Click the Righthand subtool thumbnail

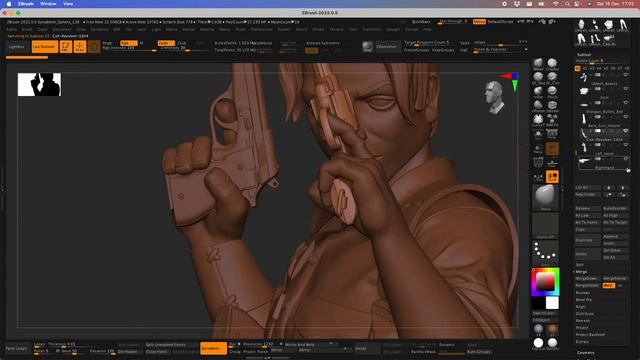(584, 161)
